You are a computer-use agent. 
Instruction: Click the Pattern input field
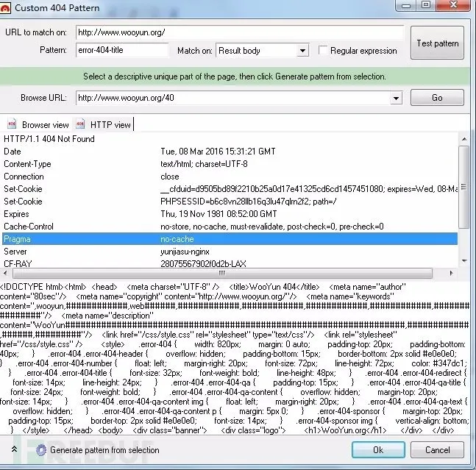[122, 50]
